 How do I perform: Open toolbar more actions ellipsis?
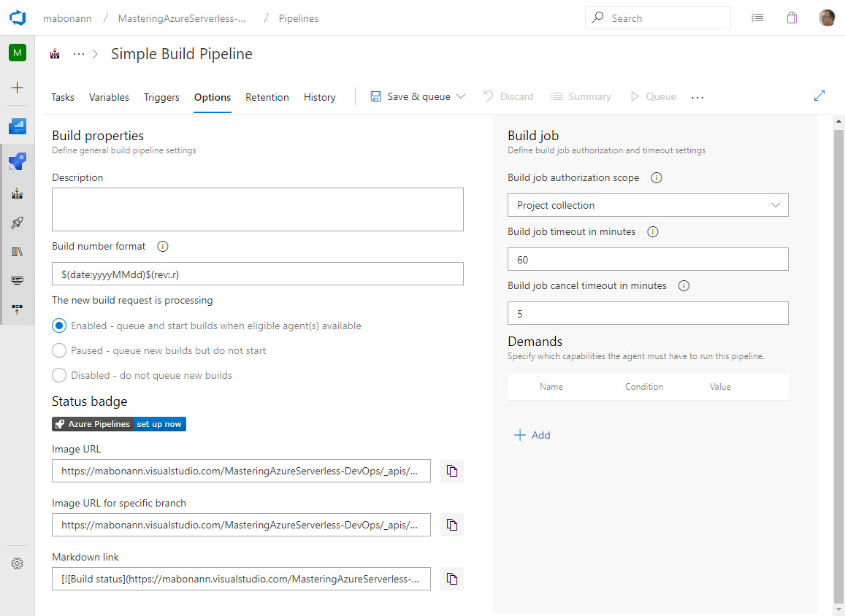697,97
